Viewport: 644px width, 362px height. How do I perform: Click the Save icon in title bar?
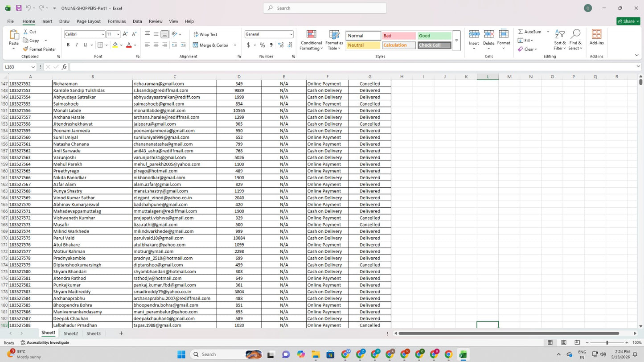click(19, 8)
